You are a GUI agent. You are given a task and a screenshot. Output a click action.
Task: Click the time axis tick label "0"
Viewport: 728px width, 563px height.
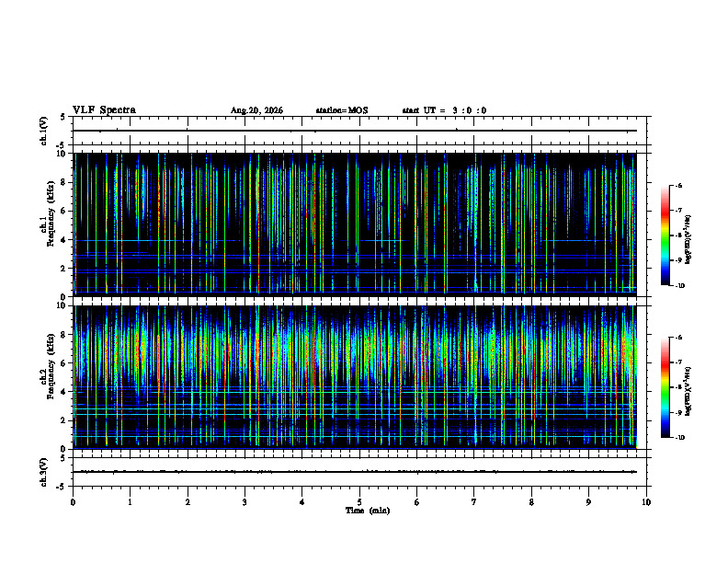tap(73, 502)
